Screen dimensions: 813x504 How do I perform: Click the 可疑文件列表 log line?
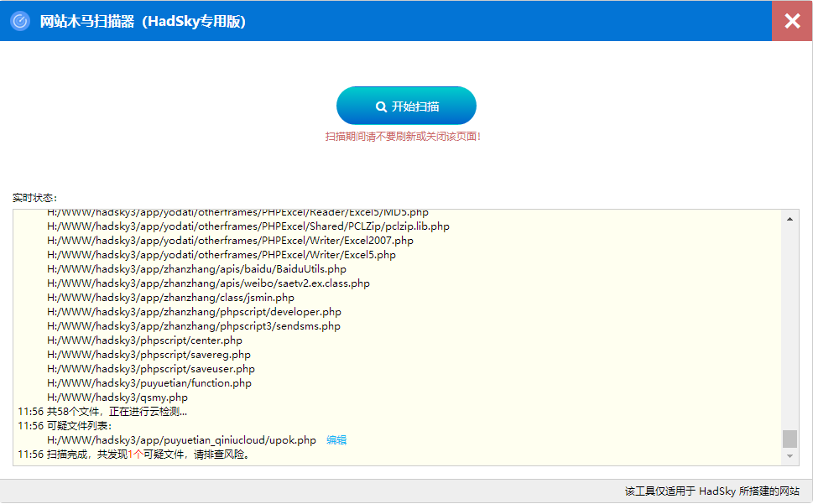click(x=65, y=426)
